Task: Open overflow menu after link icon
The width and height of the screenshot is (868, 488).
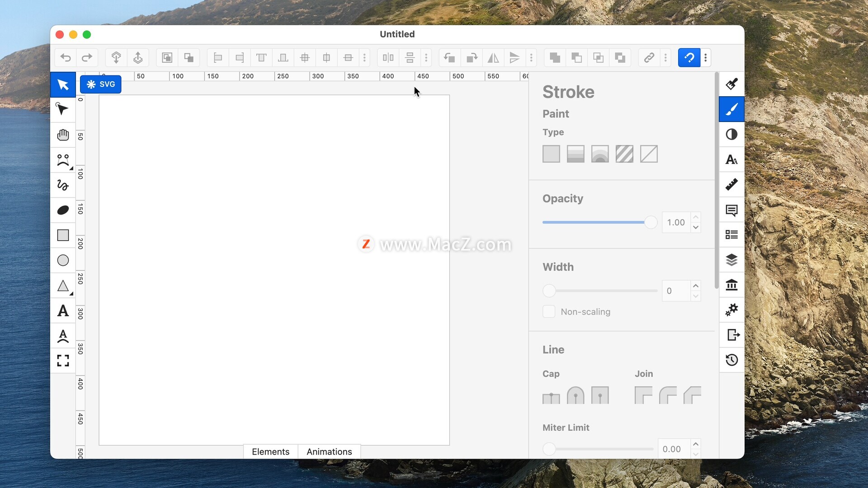Action: point(665,57)
